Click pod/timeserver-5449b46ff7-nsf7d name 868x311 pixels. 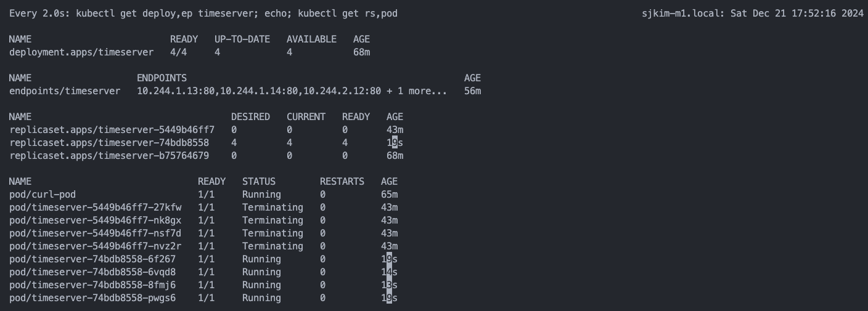(96, 233)
